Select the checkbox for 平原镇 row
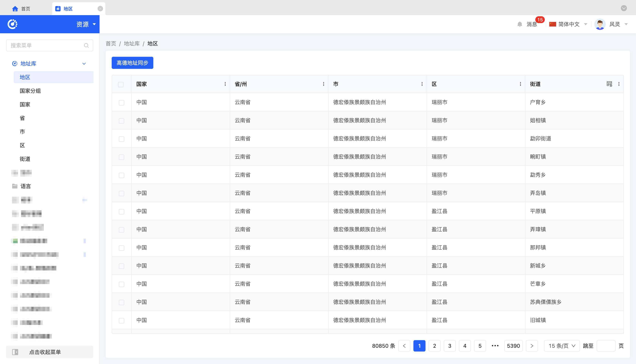This screenshot has width=636, height=364. 122,212
